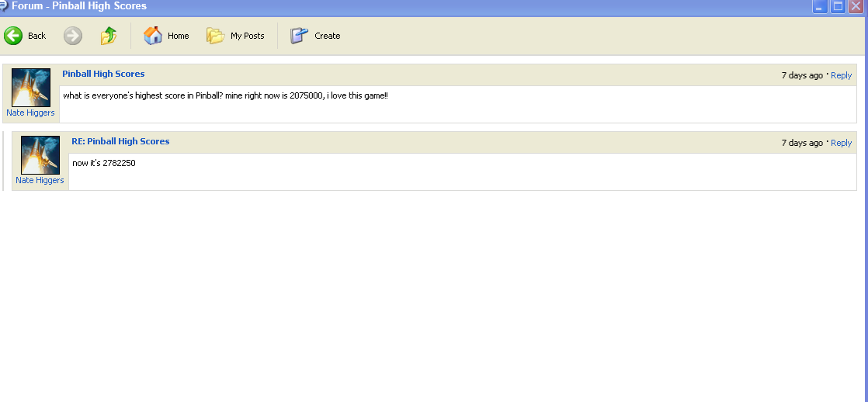Click the forum window title bar icon
Image resolution: width=868 pixels, height=402 pixels.
(4, 6)
